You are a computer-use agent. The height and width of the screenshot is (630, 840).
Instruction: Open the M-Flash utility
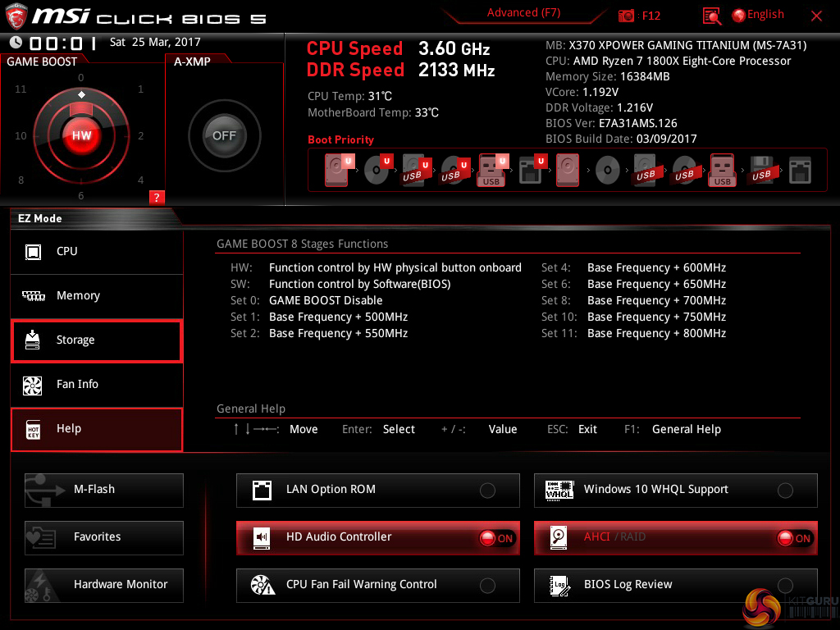[104, 491]
